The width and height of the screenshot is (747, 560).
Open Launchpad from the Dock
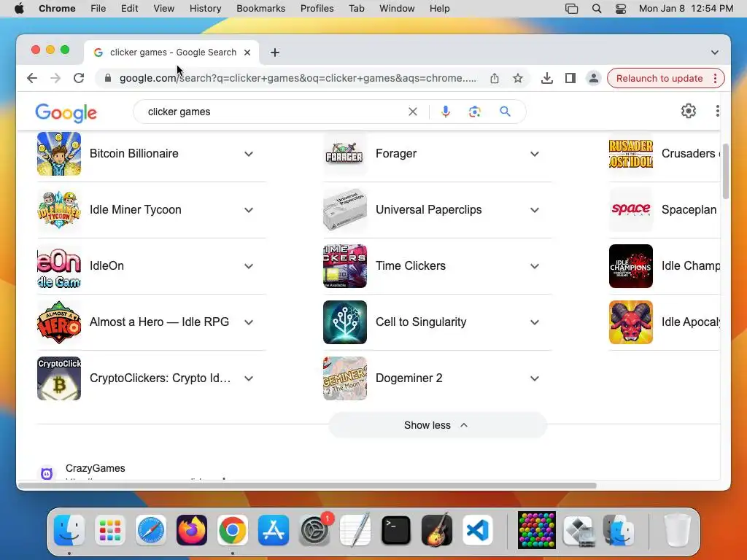(110, 530)
